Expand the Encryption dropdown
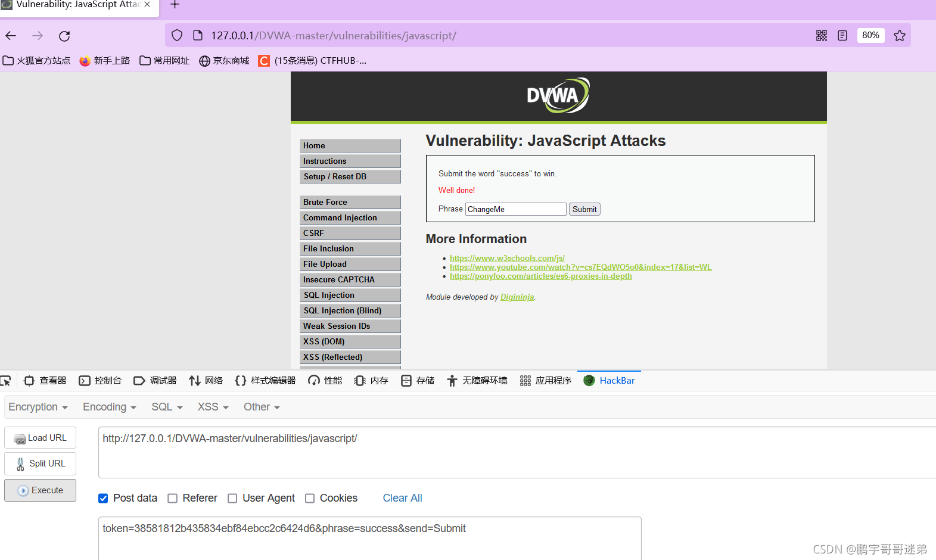The width and height of the screenshot is (936, 560). coord(38,407)
